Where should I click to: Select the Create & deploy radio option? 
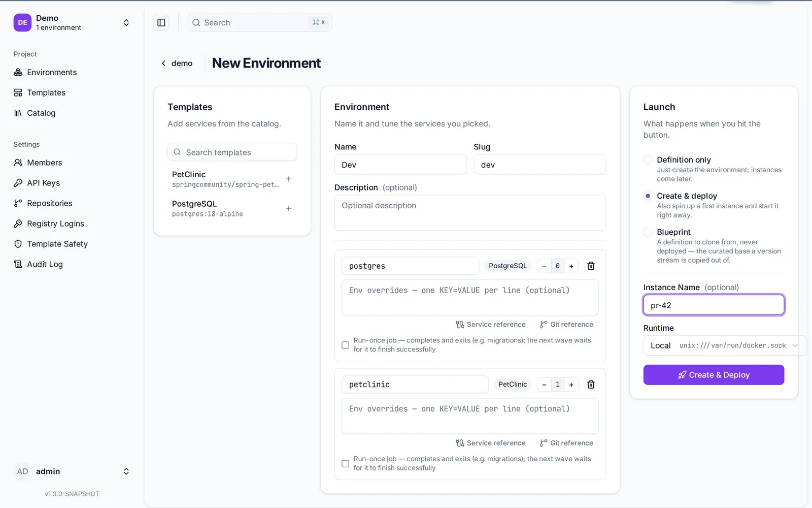pos(648,196)
